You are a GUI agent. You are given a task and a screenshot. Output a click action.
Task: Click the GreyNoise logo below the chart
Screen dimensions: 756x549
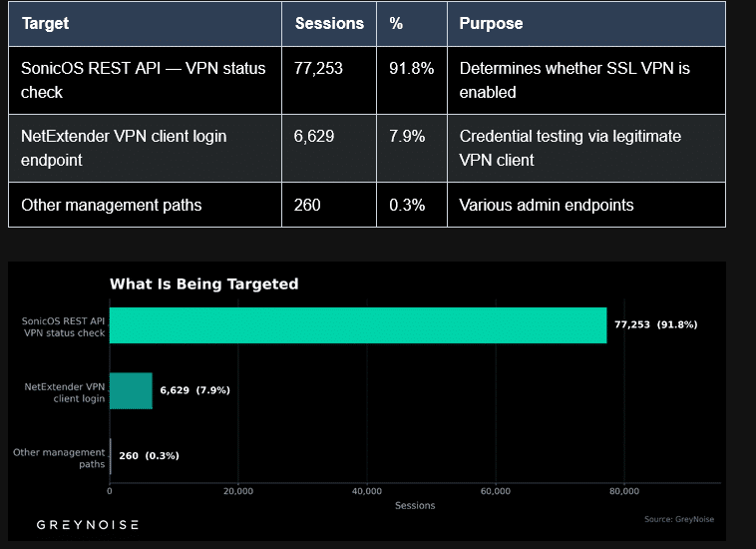87,525
